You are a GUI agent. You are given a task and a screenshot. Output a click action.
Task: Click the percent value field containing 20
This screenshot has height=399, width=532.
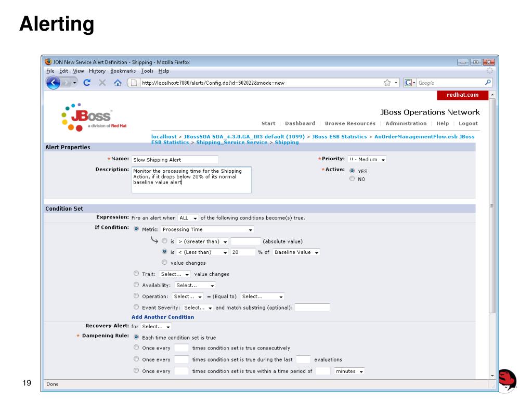click(243, 252)
